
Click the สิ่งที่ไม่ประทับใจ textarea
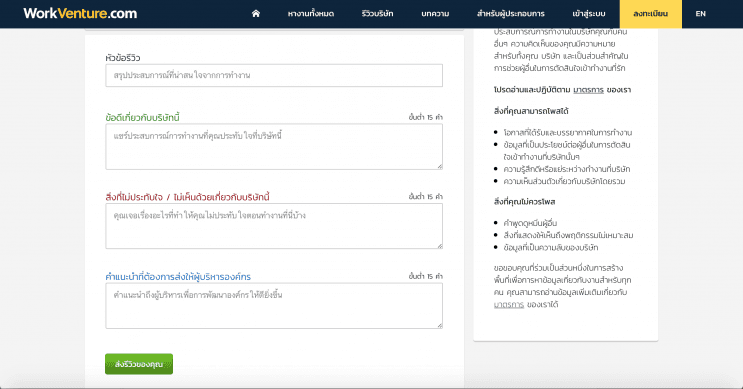[274, 226]
